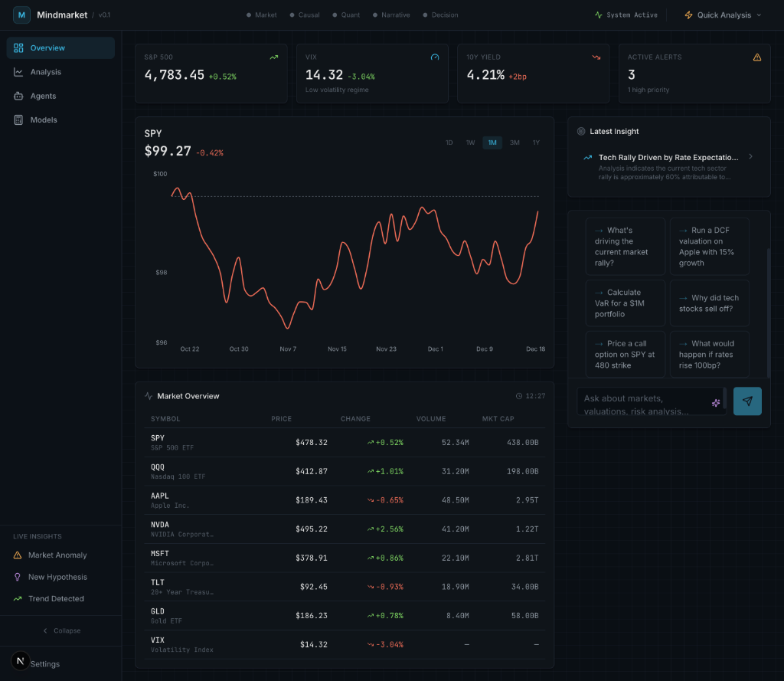The width and height of the screenshot is (784, 681).
Task: Click the New Hypothesis lightbulb icon
Action: click(x=18, y=577)
